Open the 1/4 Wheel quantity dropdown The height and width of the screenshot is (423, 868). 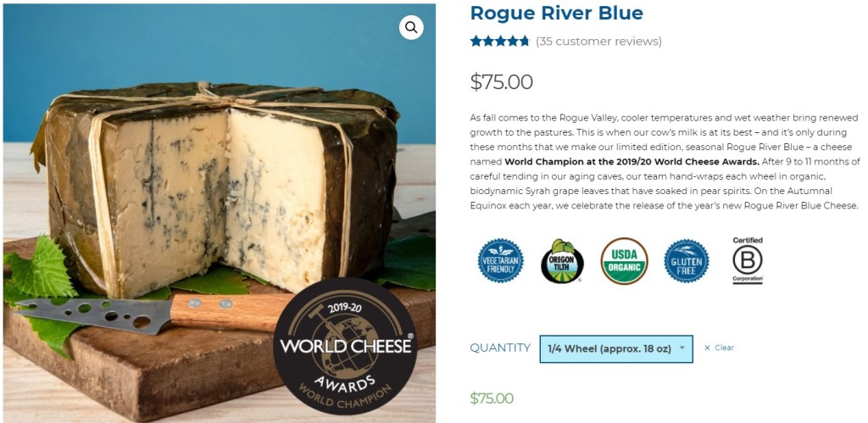(616, 348)
